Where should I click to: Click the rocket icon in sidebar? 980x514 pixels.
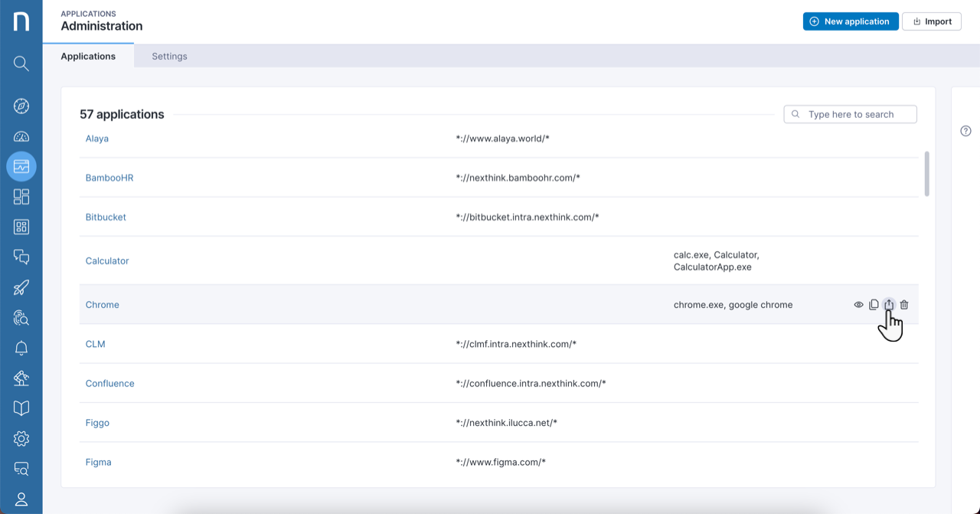[21, 287]
